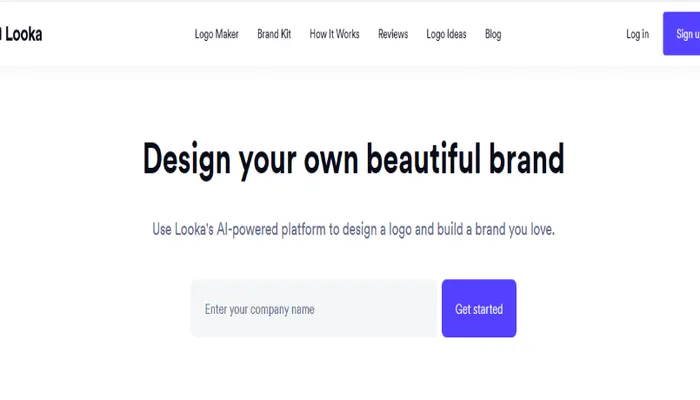Go to the Brand Kit page
Image resolution: width=700 pixels, height=400 pixels.
tap(274, 34)
